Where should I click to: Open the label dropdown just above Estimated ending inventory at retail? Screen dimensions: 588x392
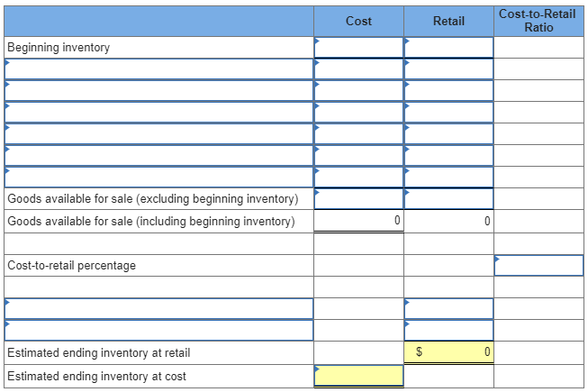pos(159,330)
